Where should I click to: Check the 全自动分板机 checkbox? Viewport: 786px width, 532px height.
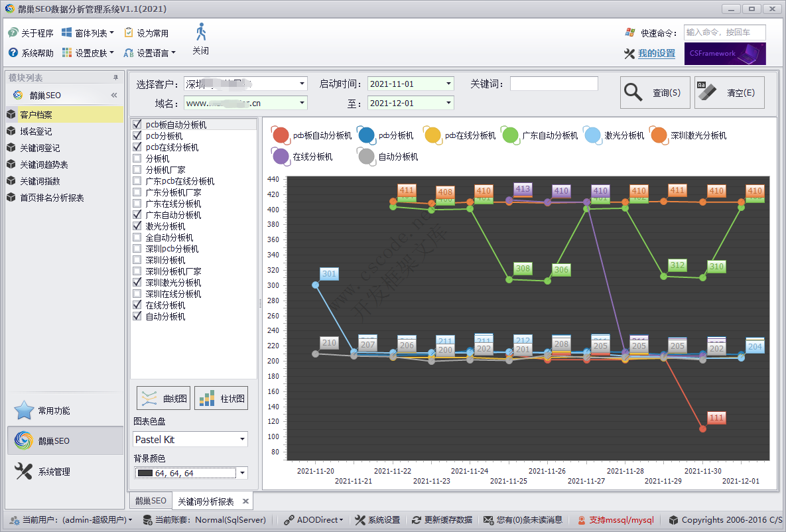coord(137,237)
